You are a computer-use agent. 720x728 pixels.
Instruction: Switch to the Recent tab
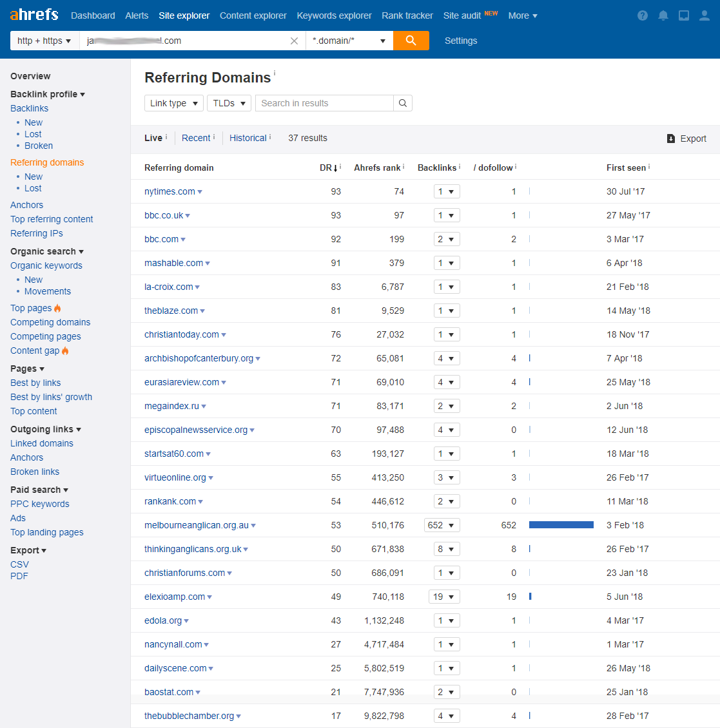(195, 138)
